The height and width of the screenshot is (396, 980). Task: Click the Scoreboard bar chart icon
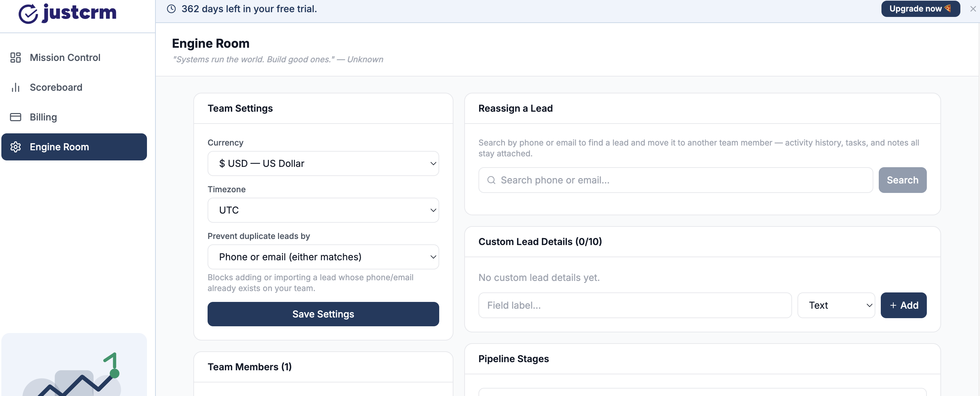(16, 87)
